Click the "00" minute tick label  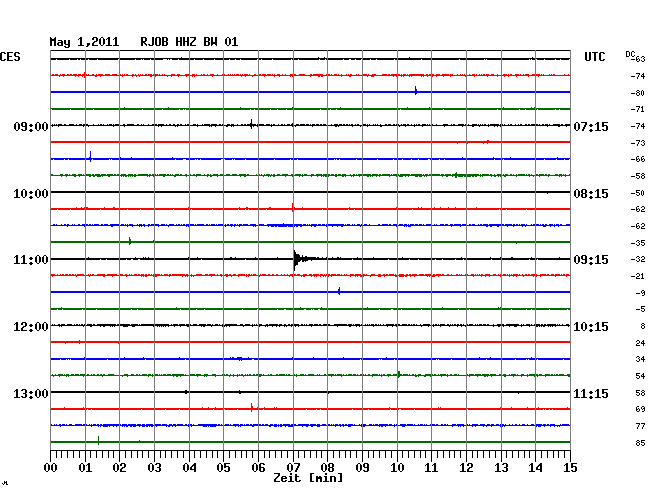51,468
